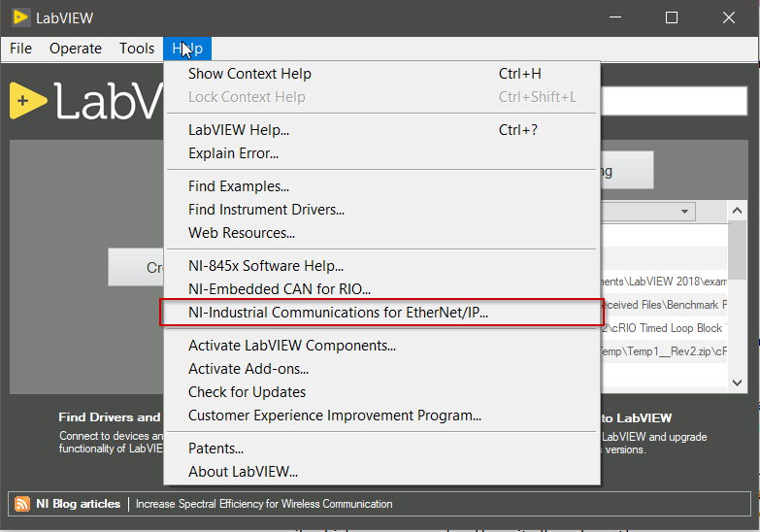Choose Find Instrument Drivers...

coord(381,210)
